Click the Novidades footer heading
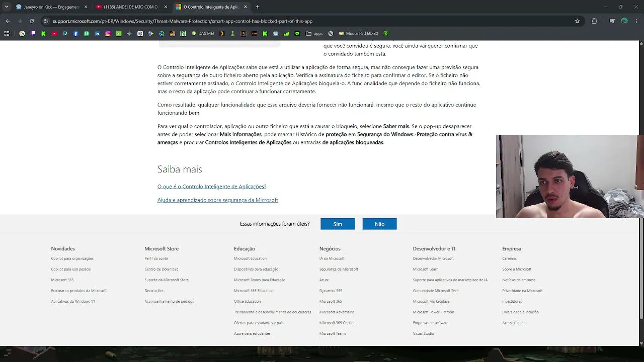Image resolution: width=644 pixels, height=362 pixels. (63, 249)
